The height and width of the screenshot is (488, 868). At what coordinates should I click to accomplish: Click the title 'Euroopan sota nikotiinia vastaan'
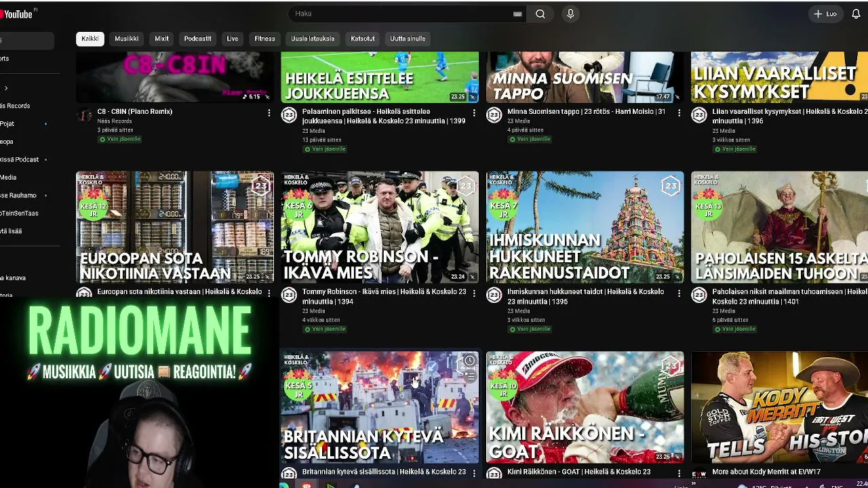pos(180,291)
